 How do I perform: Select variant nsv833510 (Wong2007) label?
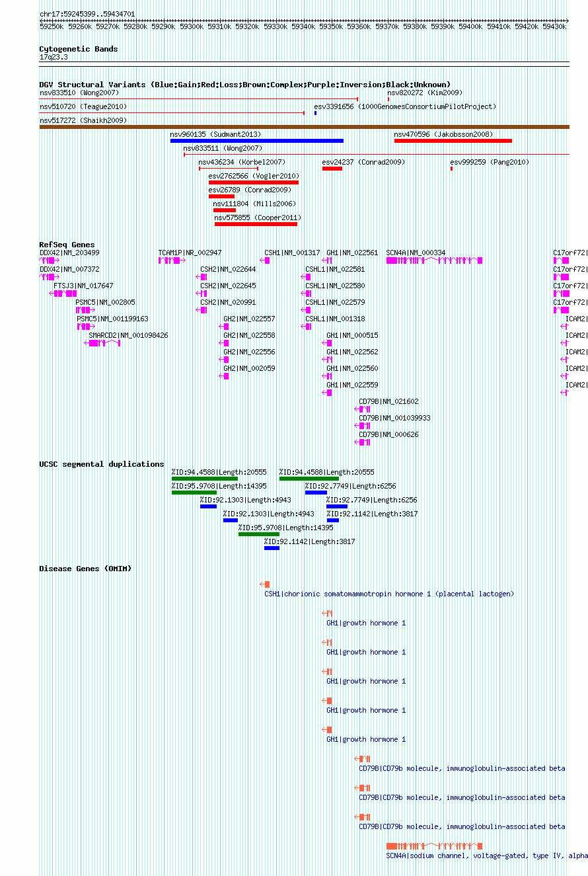click(79, 93)
